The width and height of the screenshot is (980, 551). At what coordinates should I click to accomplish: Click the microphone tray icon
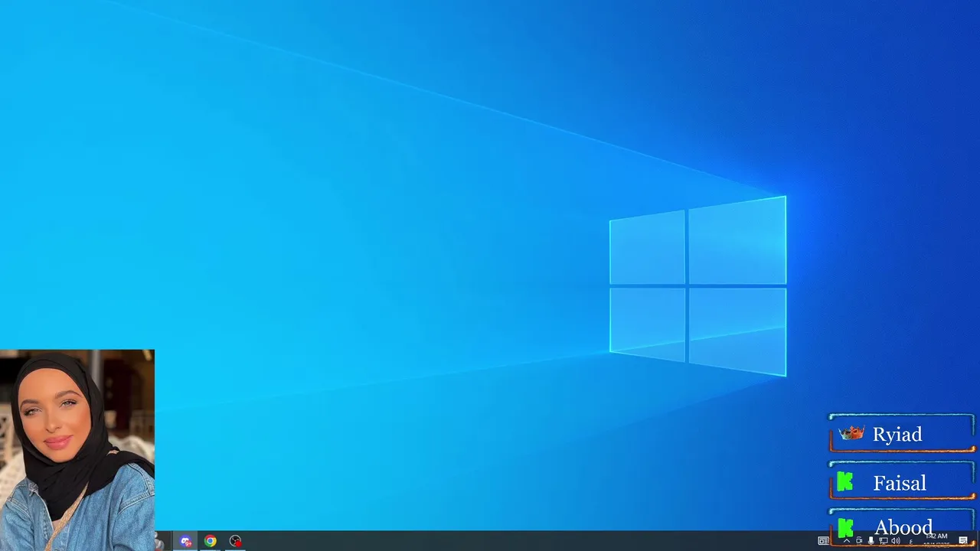point(871,541)
